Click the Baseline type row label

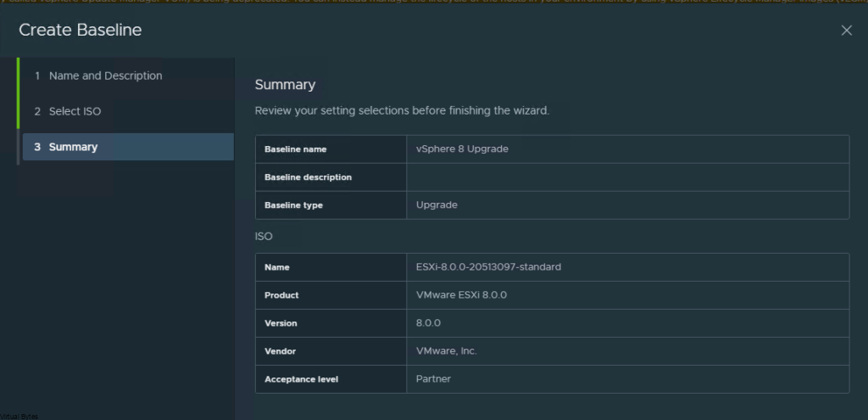(x=293, y=205)
